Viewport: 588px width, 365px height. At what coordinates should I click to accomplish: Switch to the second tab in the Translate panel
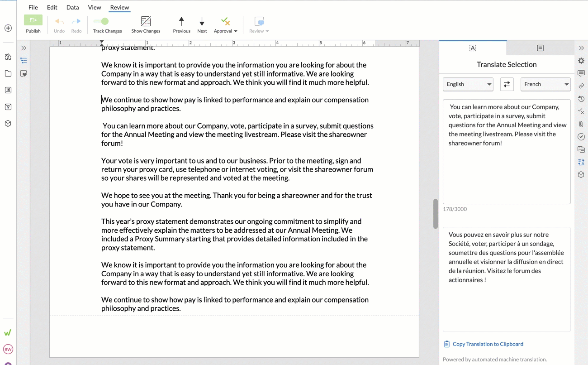pos(540,48)
